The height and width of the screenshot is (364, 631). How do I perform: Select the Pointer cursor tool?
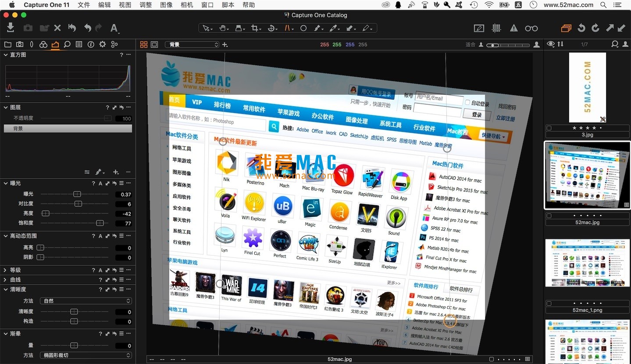click(206, 28)
